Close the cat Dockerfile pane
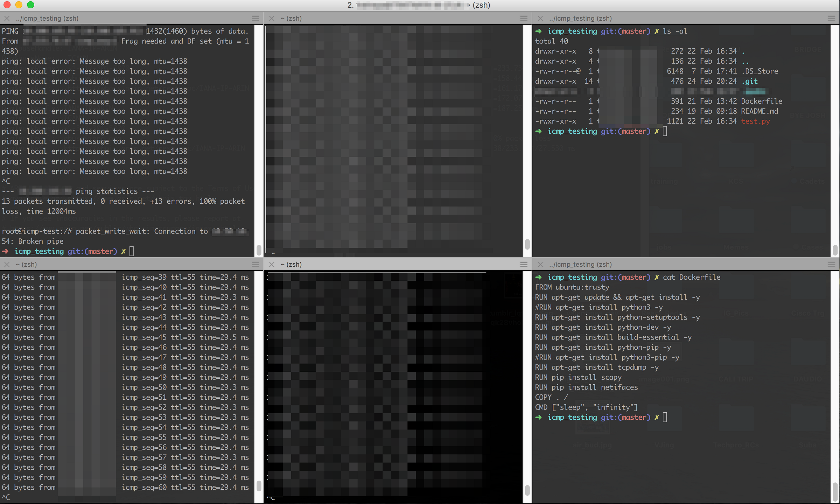 [x=540, y=264]
